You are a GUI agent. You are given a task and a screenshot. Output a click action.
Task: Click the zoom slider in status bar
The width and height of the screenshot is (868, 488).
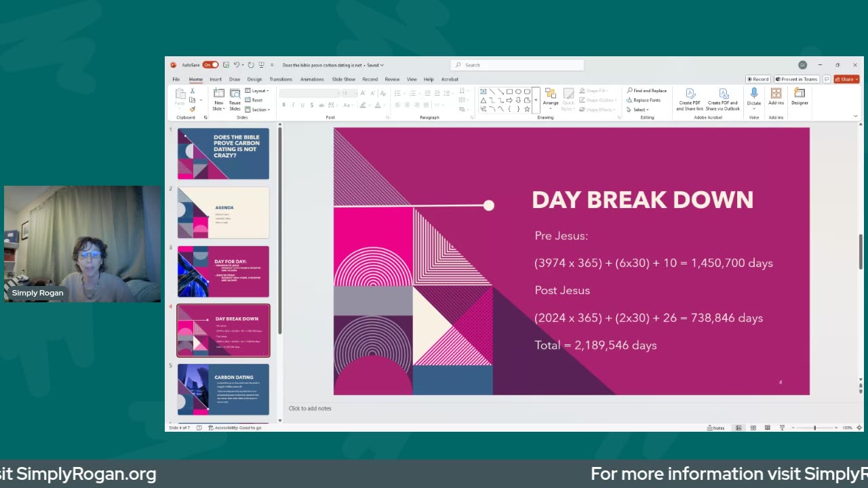pos(814,428)
